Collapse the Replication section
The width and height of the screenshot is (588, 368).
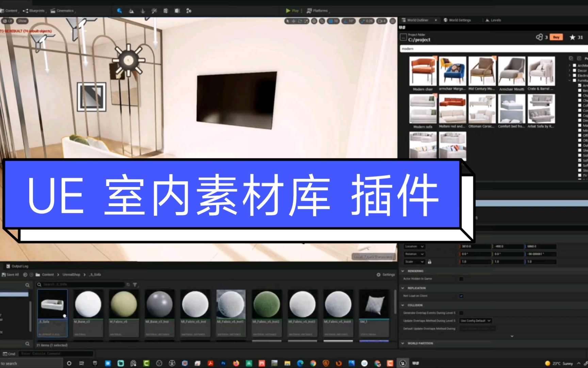pyautogui.click(x=403, y=288)
